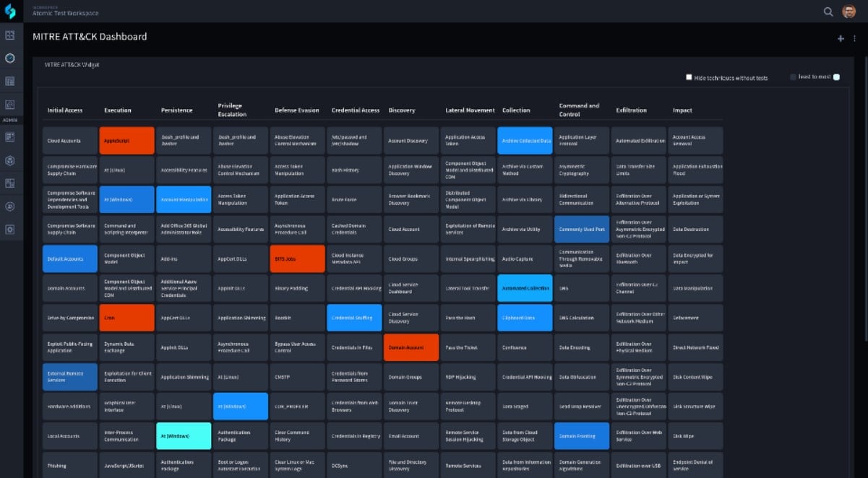Open the cube icon in the Admin sidebar
This screenshot has height=478, width=868.
pyautogui.click(x=10, y=160)
